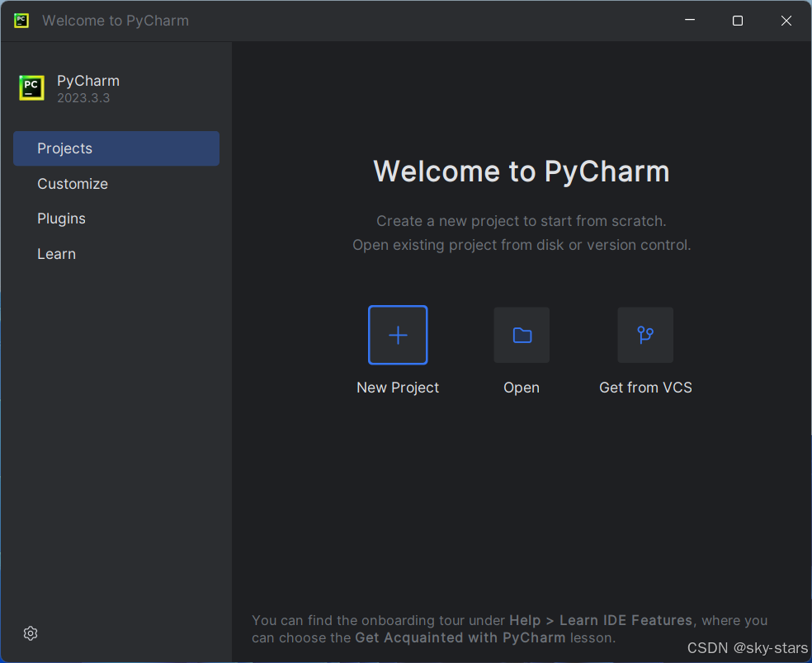The width and height of the screenshot is (812, 663).
Task: Click the 'Learn IDE Features' text
Action: click(x=626, y=620)
